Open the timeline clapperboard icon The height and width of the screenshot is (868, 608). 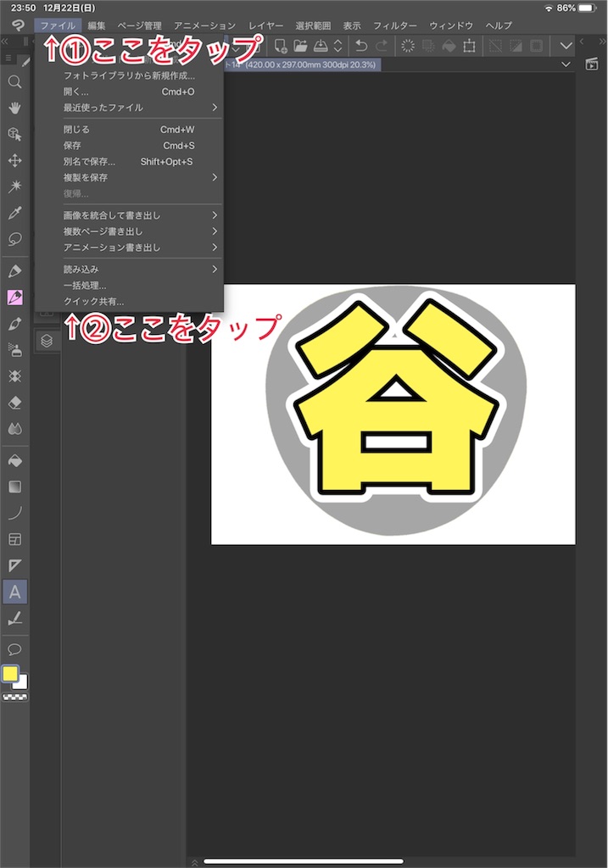coord(591,64)
